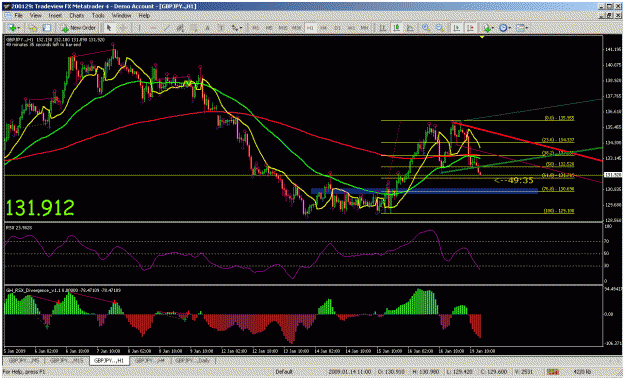The width and height of the screenshot is (625, 378).
Task: Open the View menu
Action: pos(36,16)
